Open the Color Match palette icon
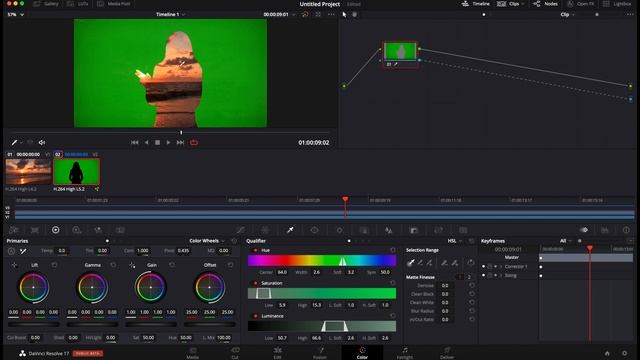The image size is (640, 360). click(x=35, y=230)
